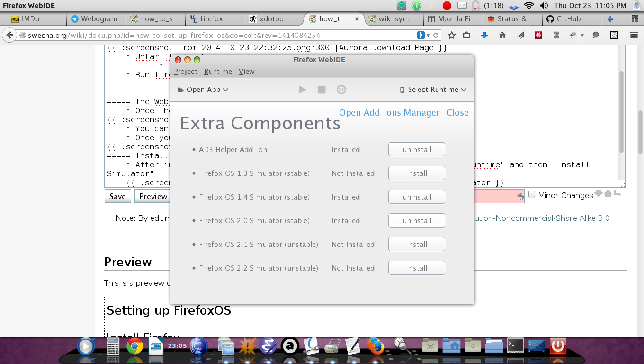Start the app with WebIDE play button
644x364 pixels.
tap(302, 90)
